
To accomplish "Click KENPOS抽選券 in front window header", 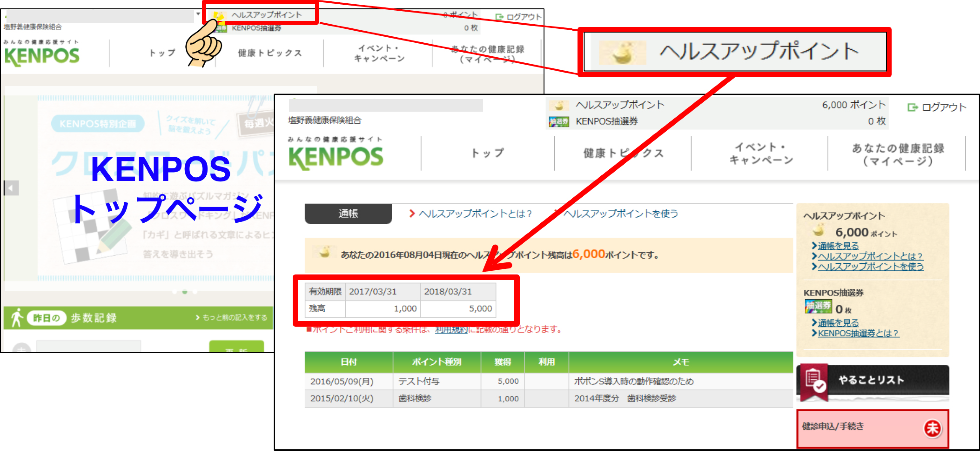I will (x=606, y=121).
